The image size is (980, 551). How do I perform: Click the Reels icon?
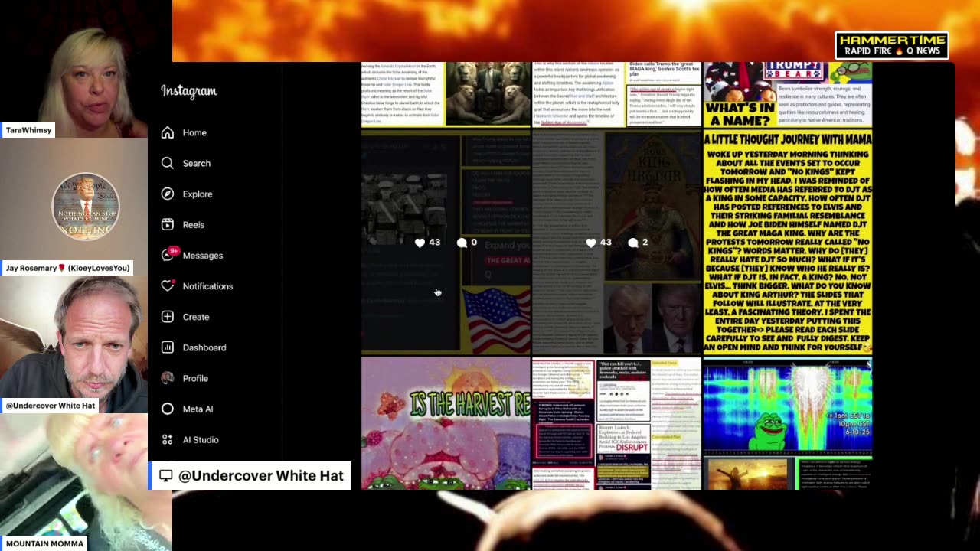tap(168, 224)
